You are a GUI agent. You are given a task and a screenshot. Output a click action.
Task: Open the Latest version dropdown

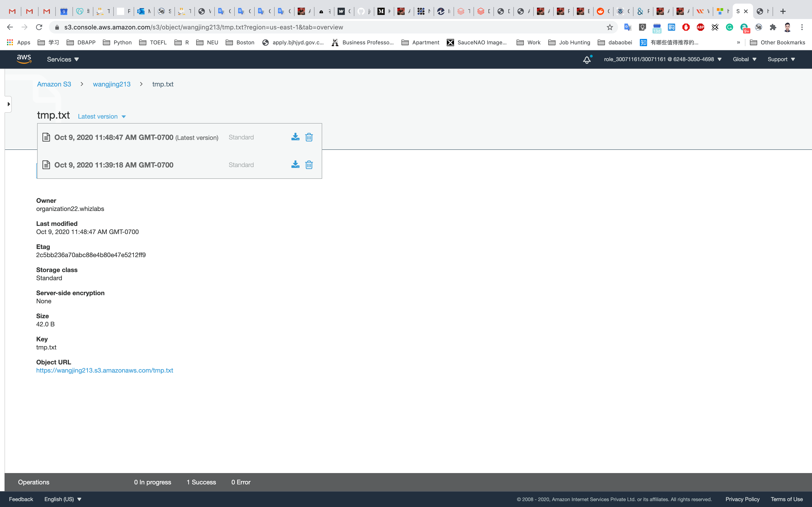(102, 116)
